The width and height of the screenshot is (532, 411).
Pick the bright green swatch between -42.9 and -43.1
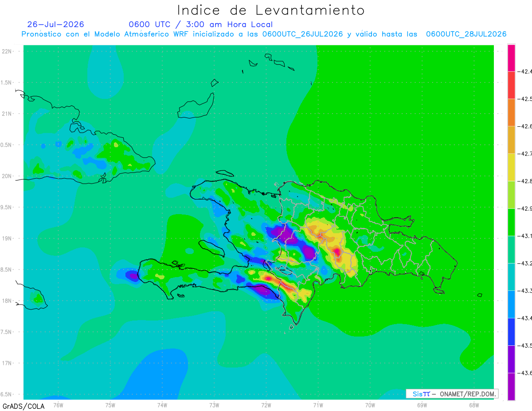click(x=511, y=222)
